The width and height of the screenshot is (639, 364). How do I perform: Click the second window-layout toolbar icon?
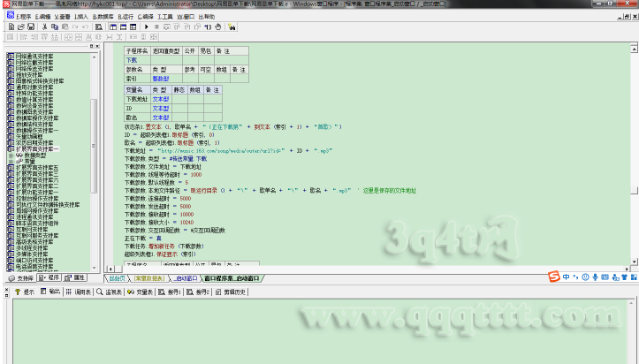(x=123, y=27)
